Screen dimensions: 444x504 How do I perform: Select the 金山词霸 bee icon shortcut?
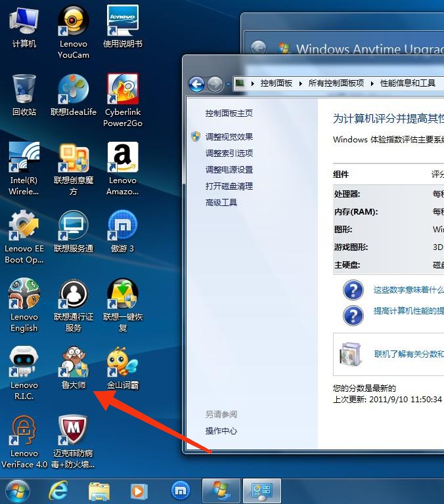tap(123, 368)
